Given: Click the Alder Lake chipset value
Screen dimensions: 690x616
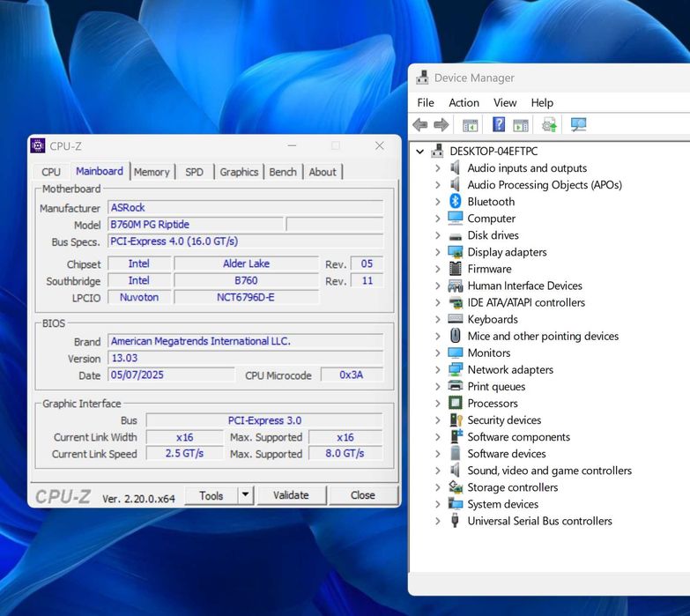Looking at the screenshot, I should point(246,263).
